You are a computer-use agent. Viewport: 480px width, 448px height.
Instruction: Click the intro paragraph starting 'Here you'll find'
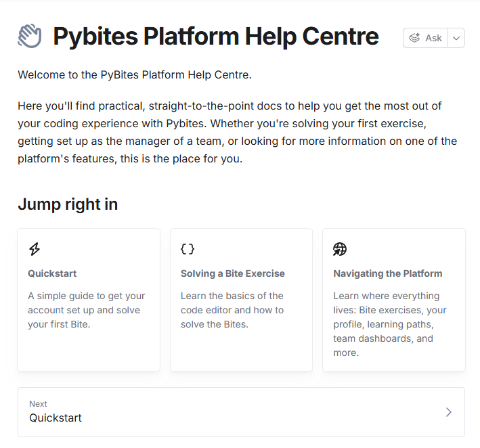(x=237, y=133)
